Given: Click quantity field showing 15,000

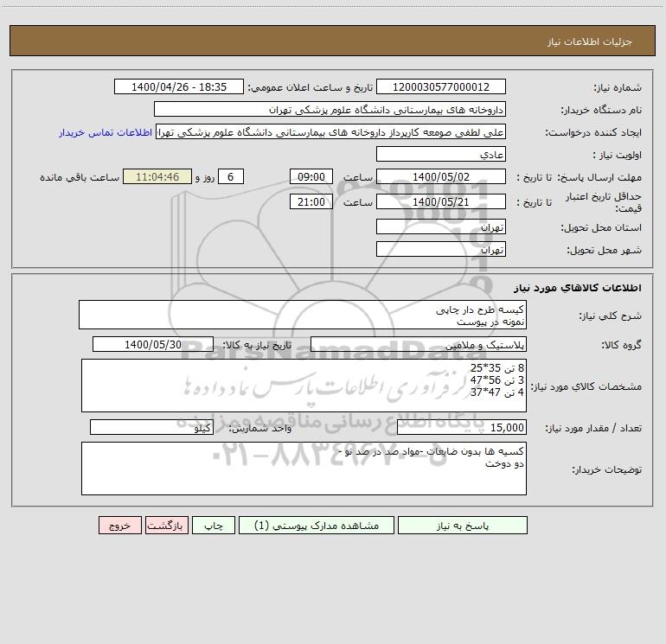Looking at the screenshot, I should (x=462, y=428).
